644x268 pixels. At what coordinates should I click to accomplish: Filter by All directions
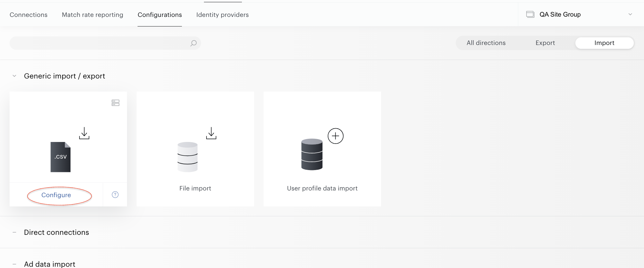[x=486, y=43]
